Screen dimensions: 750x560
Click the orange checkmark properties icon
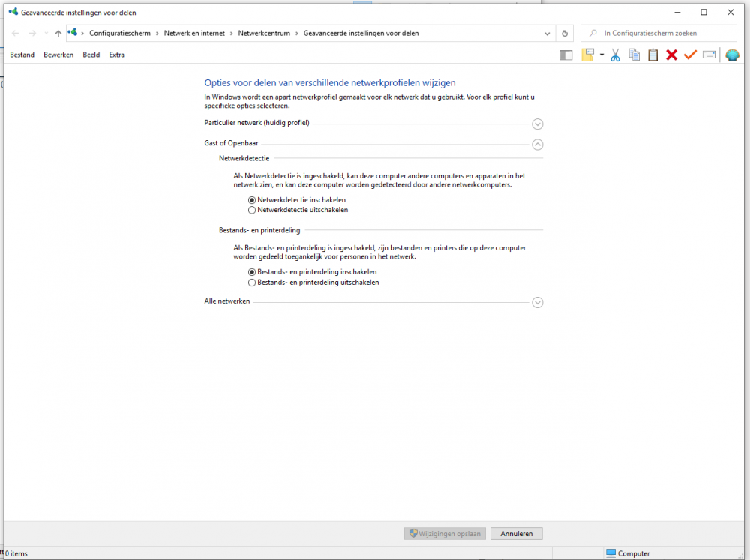[x=690, y=55]
